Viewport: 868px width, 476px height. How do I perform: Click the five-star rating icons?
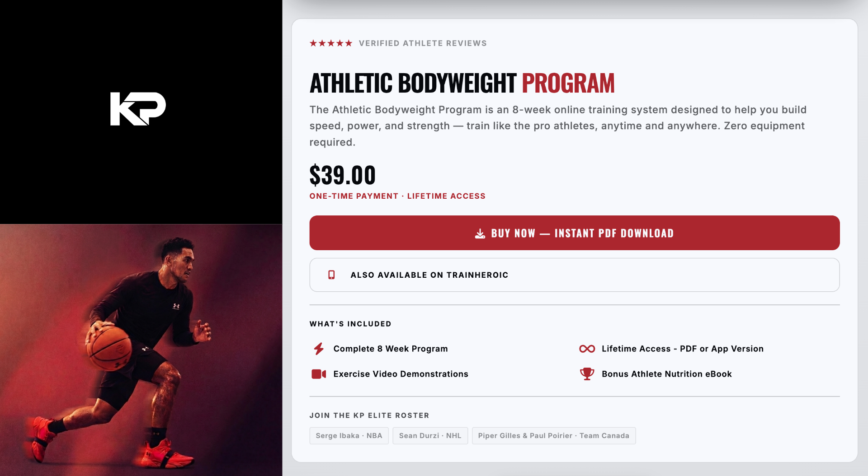point(330,43)
